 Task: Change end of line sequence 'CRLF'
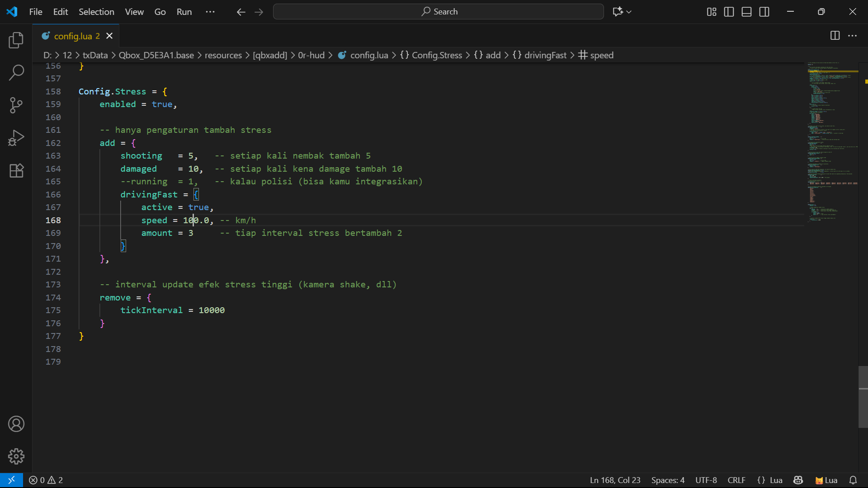tap(736, 480)
